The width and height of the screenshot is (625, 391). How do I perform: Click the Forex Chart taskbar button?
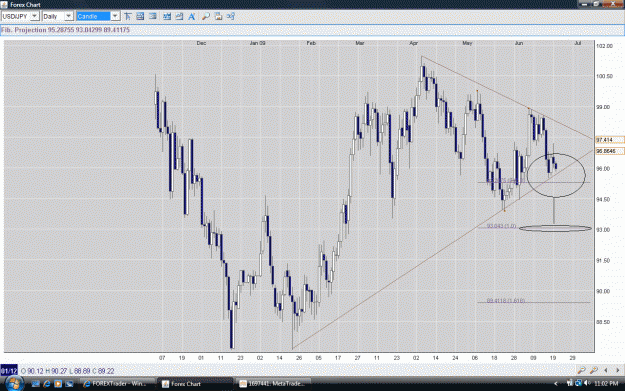click(x=195, y=384)
